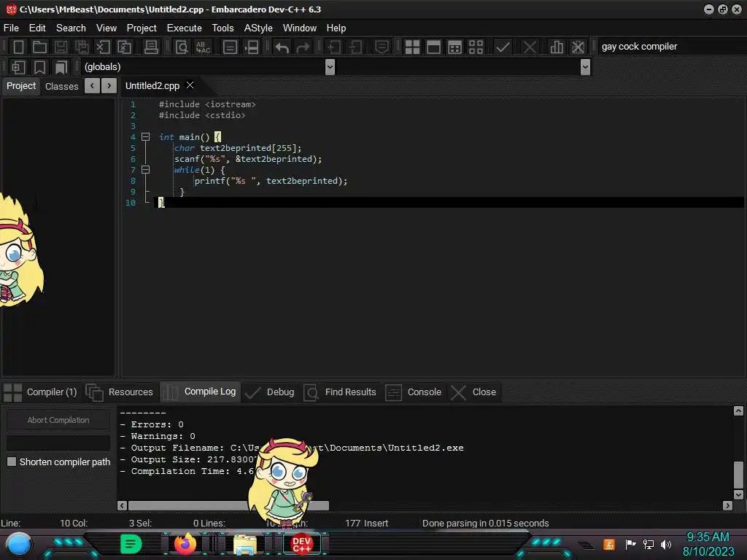Open the compiler set selection dropdown

(672, 47)
